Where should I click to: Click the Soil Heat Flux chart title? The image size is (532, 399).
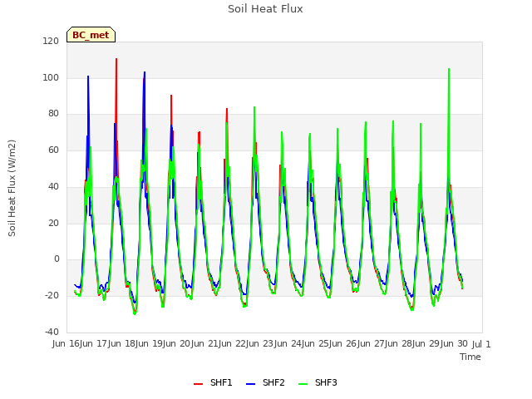point(265,9)
